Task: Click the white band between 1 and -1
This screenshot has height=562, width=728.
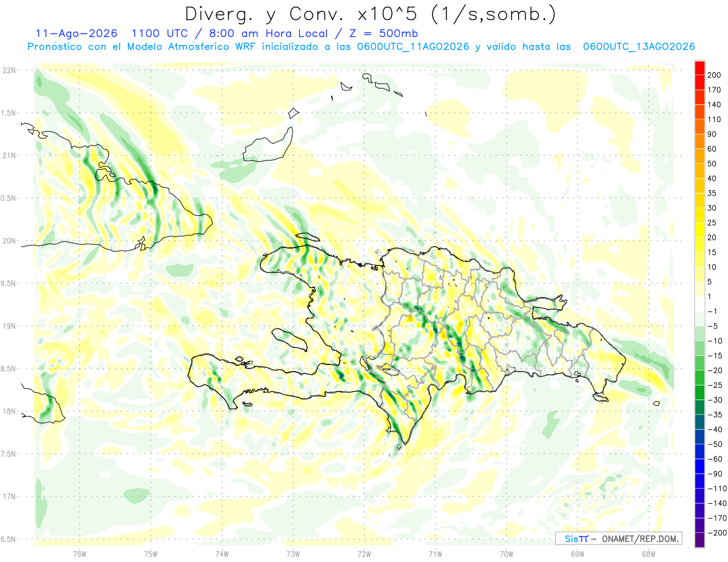Action: point(700,304)
